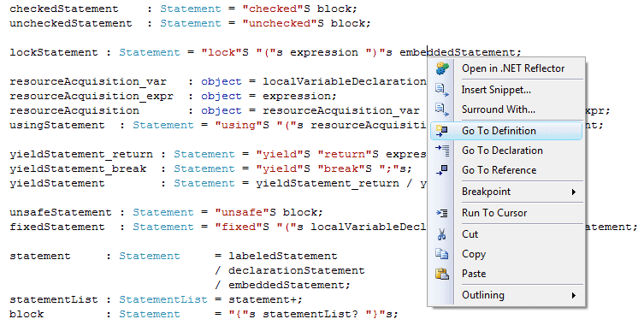Expand the Breakpoint submenu arrow
644x325 pixels.
[x=573, y=192]
